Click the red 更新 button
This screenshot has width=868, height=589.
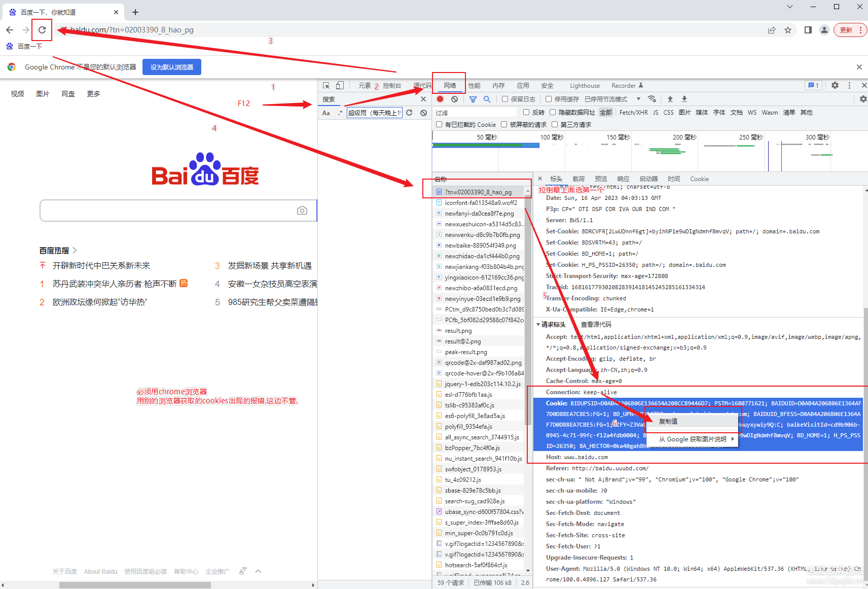click(850, 30)
